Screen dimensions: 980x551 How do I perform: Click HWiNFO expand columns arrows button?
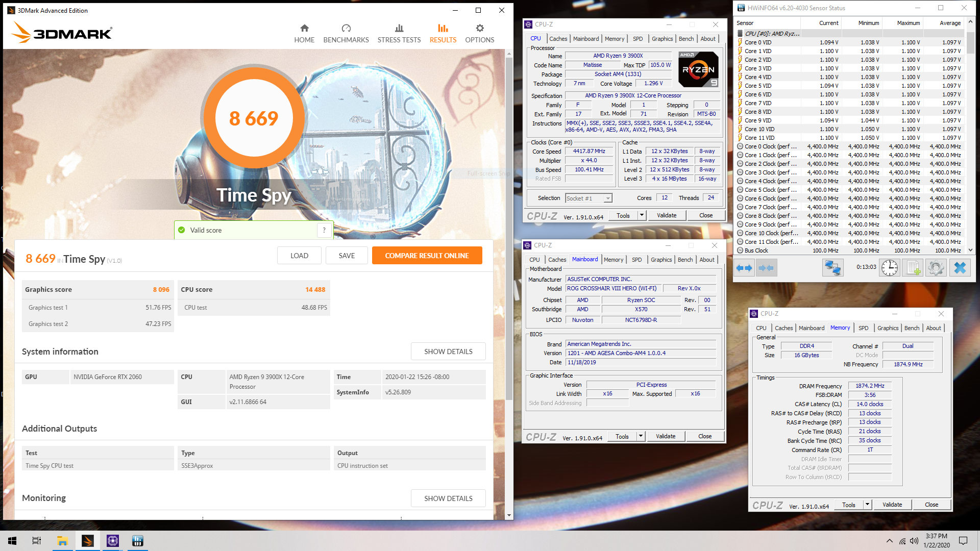745,268
